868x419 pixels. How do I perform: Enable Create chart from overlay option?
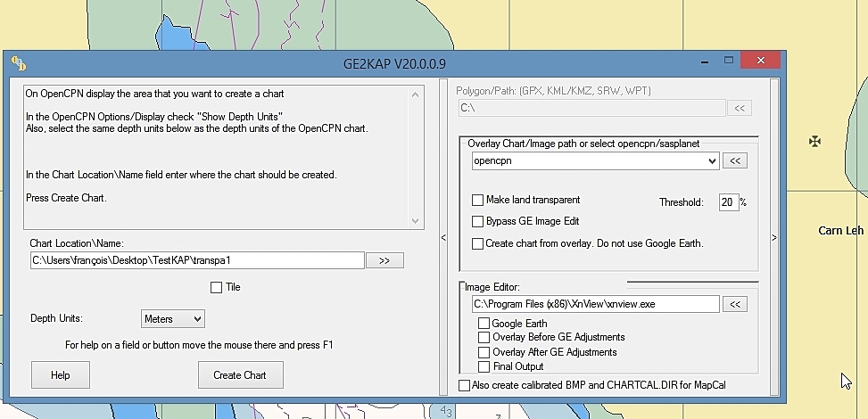pyautogui.click(x=478, y=243)
